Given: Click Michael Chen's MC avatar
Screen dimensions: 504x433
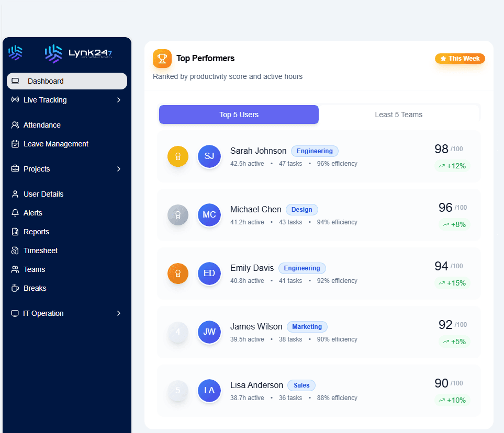Looking at the screenshot, I should [209, 215].
